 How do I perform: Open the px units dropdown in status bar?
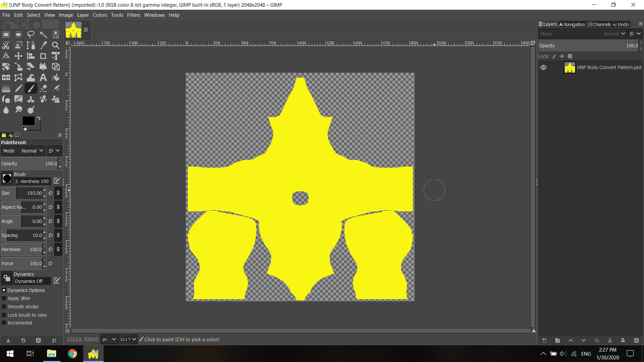point(110,340)
